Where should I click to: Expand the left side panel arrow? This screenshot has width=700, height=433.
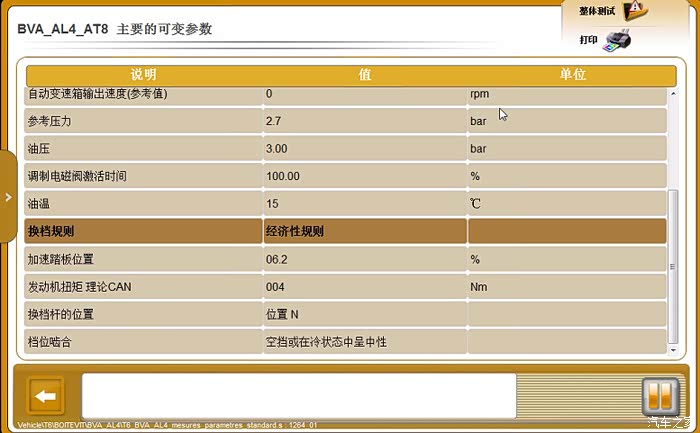[7, 197]
